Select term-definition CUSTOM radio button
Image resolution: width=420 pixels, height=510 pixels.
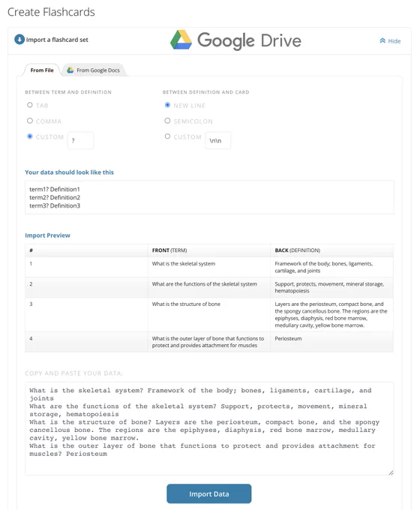tap(30, 136)
